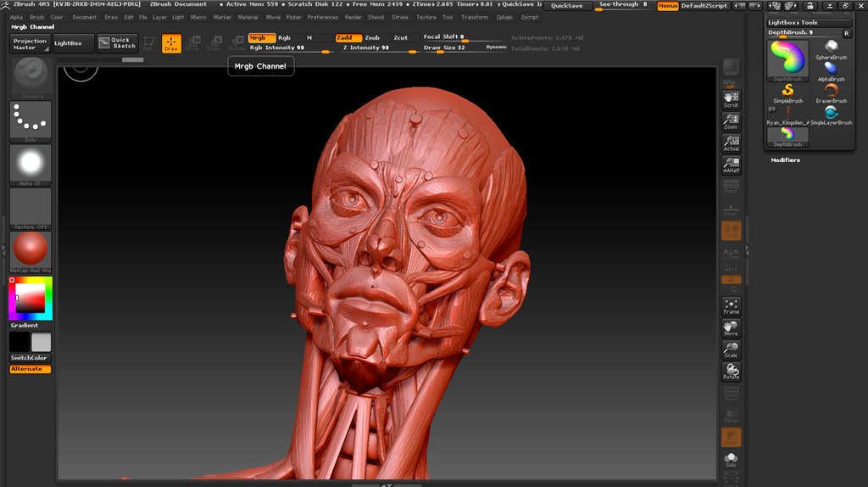Viewport: 868px width, 487px height.
Task: Select the SingleLayerBrush tool
Action: pos(831,115)
